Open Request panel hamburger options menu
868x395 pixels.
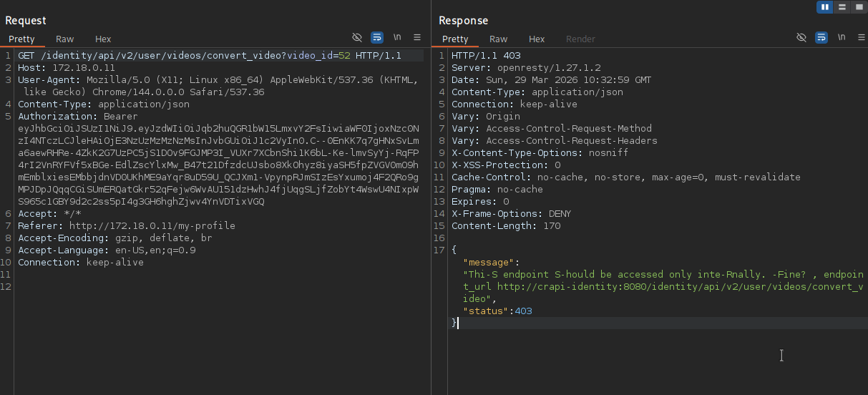[417, 37]
